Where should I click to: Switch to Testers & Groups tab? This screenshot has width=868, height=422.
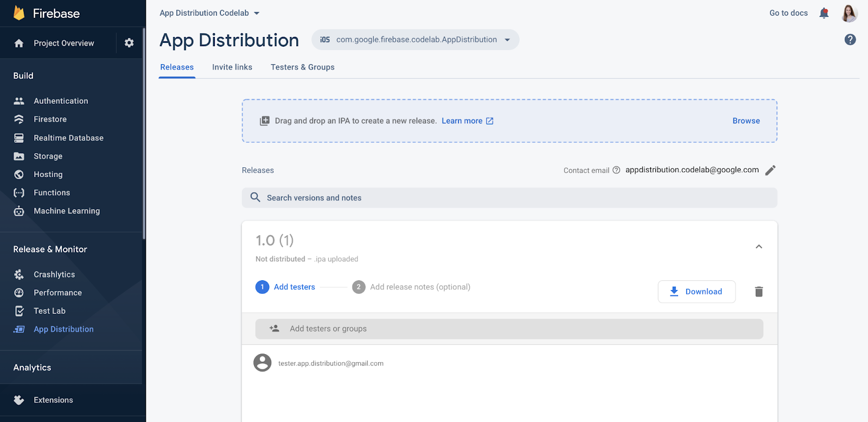pos(302,67)
